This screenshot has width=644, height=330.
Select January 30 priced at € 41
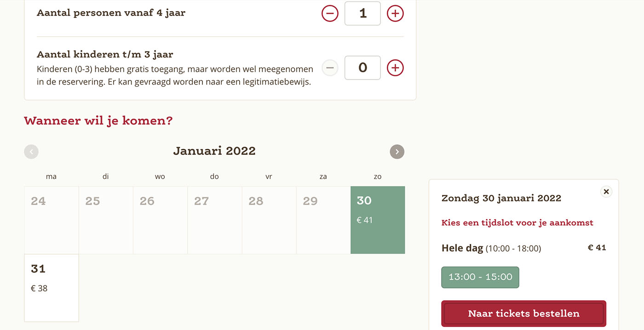pyautogui.click(x=378, y=220)
